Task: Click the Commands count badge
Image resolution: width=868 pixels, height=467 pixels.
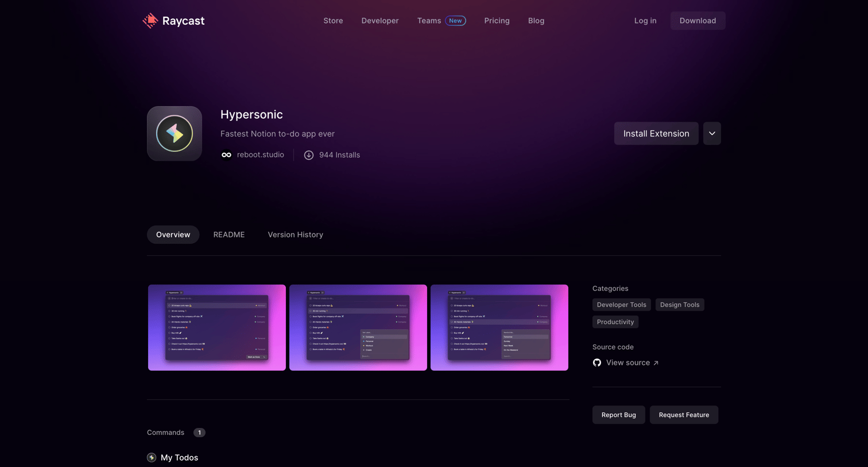Action: click(x=199, y=433)
